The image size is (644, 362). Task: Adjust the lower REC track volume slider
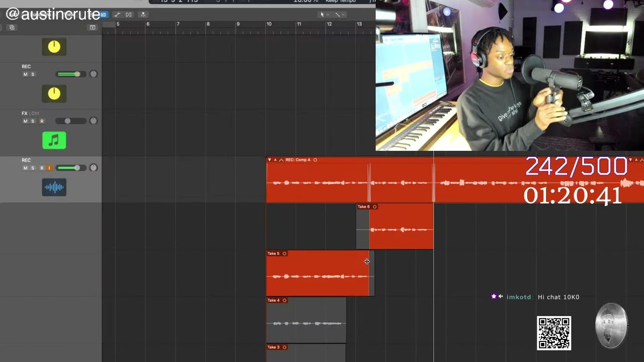click(70, 167)
